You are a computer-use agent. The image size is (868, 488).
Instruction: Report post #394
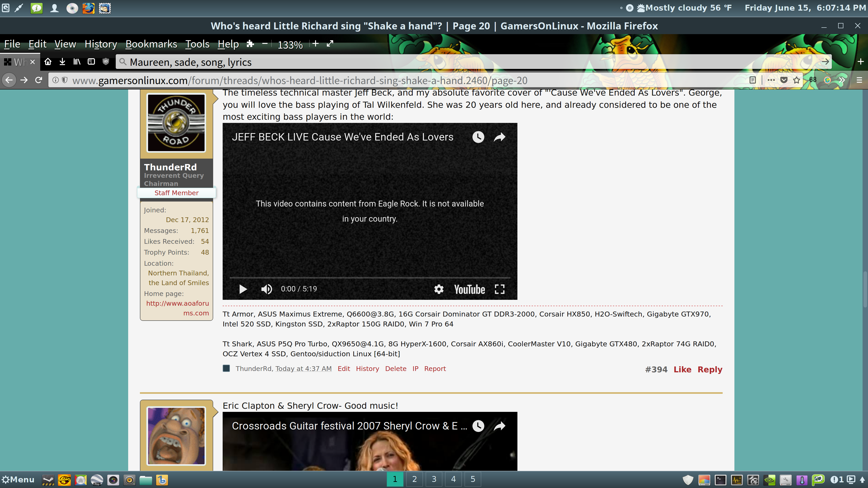435,368
